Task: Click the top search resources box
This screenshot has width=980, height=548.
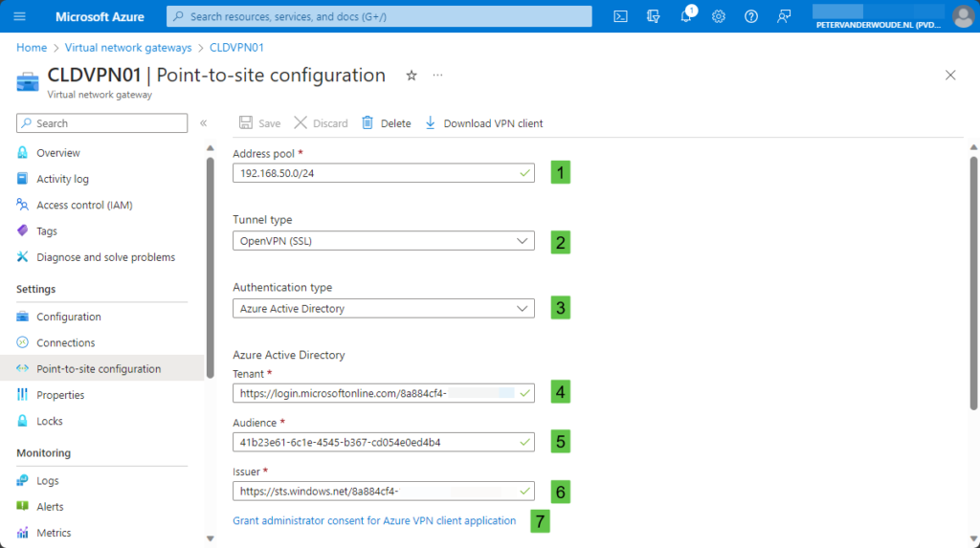Action: (379, 16)
